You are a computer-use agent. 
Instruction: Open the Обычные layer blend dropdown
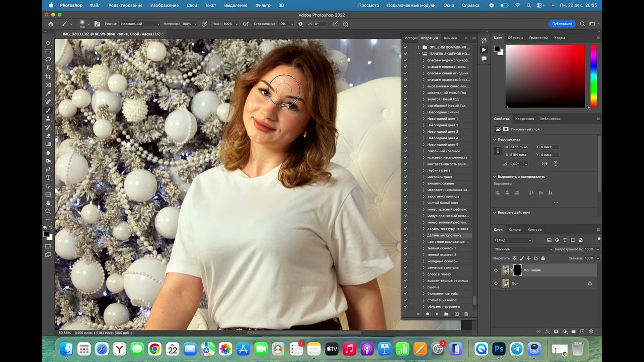523,249
